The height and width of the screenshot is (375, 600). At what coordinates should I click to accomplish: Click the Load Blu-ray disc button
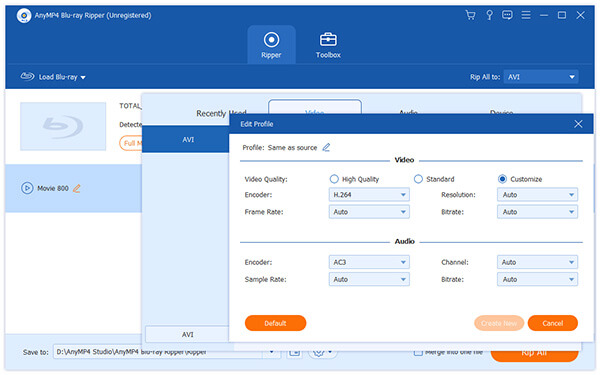[53, 77]
